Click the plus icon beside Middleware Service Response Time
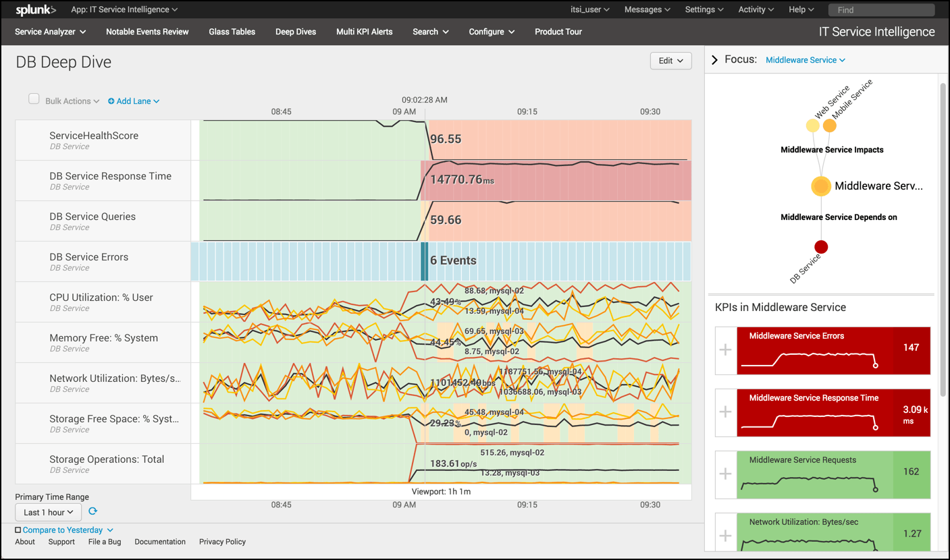950x560 pixels. click(x=725, y=412)
